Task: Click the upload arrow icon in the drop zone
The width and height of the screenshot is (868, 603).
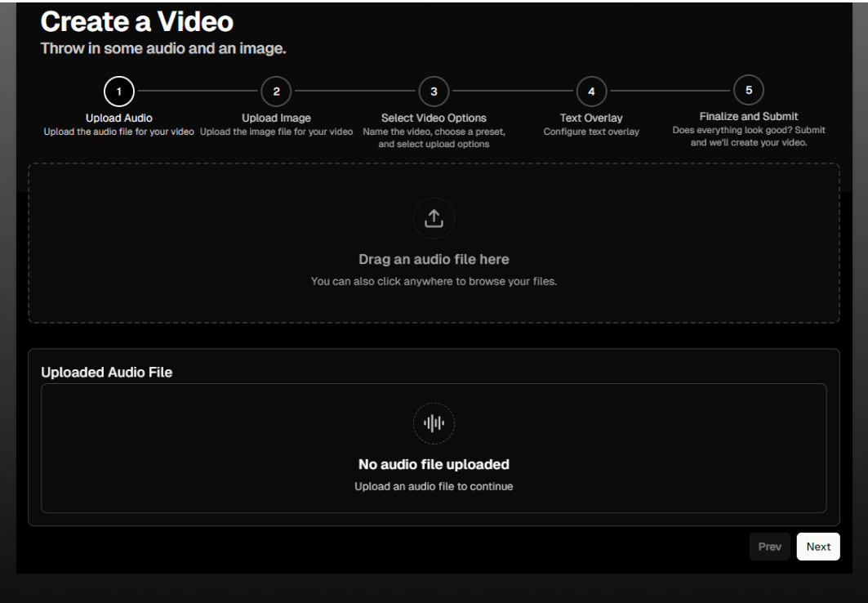Action: coord(434,218)
